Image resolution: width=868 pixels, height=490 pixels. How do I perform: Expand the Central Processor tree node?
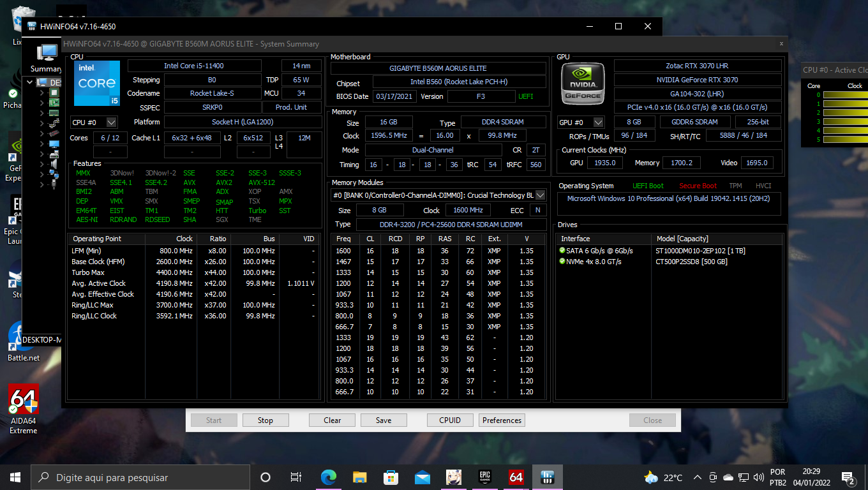[x=42, y=93]
